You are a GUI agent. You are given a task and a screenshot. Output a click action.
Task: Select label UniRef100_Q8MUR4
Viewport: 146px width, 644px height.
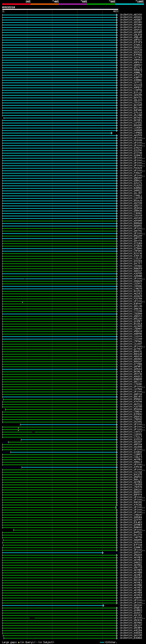click(131, 517)
